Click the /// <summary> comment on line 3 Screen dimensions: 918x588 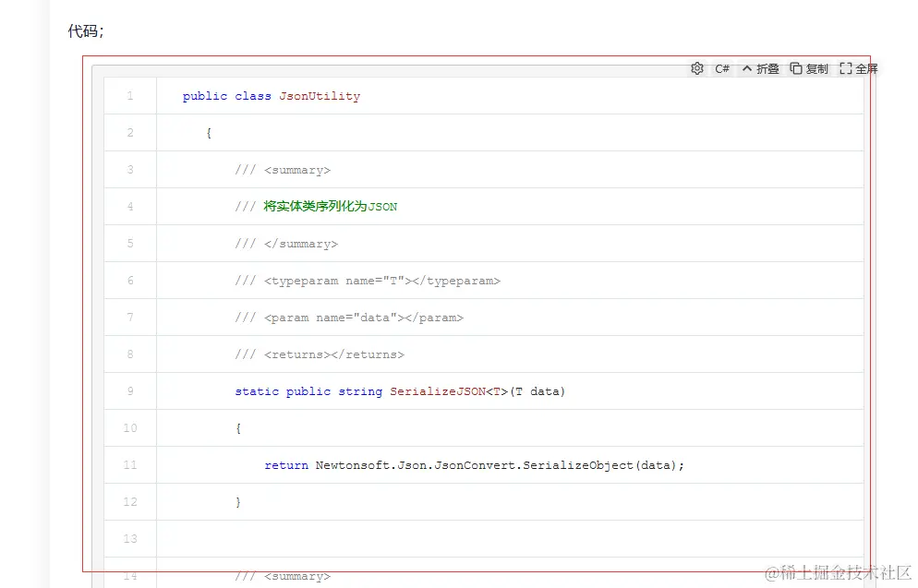pyautogui.click(x=283, y=170)
